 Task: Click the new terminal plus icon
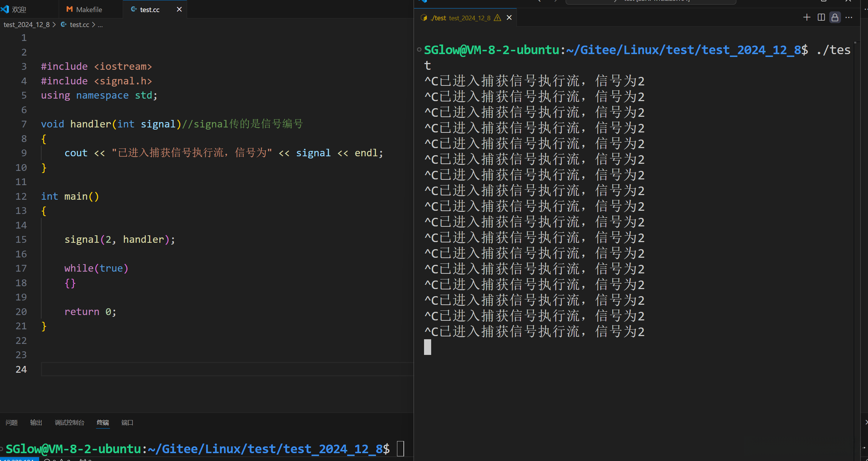tap(806, 17)
